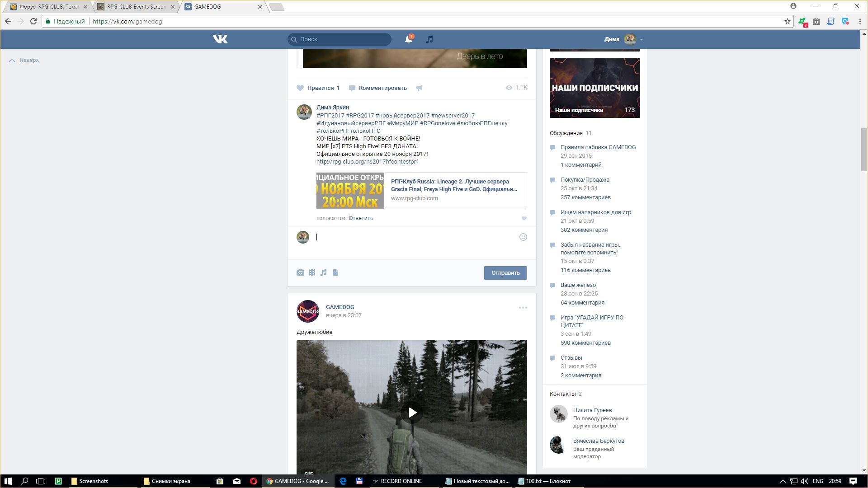868x488 pixels.
Task: Attach video with film icon
Action: pos(312,272)
